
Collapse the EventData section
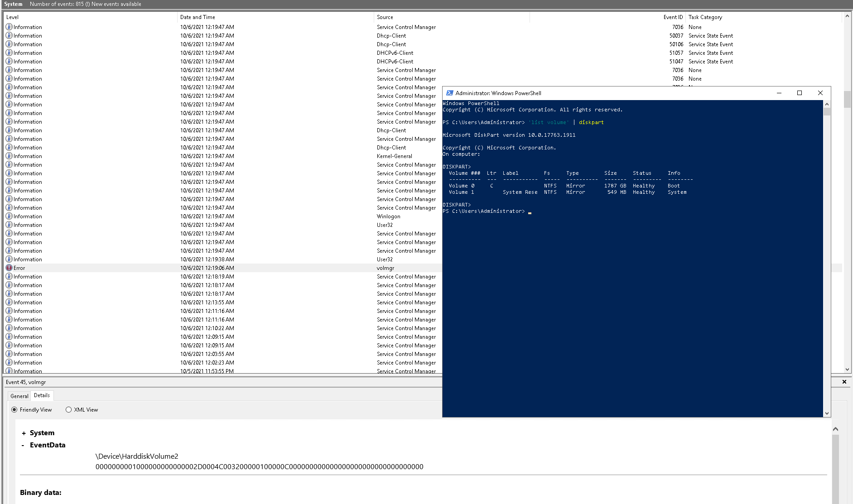coord(23,445)
